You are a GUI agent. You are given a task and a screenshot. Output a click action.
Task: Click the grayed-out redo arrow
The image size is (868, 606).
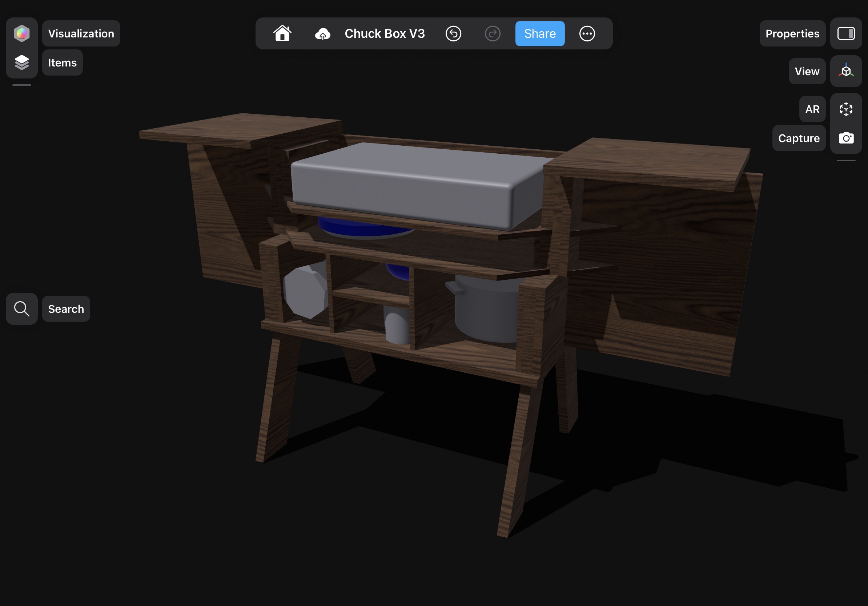click(x=492, y=33)
